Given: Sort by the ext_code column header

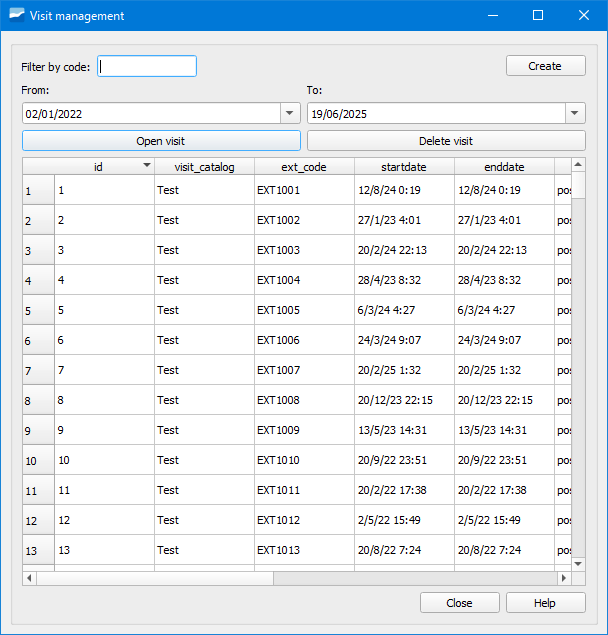Looking at the screenshot, I should click(x=304, y=167).
